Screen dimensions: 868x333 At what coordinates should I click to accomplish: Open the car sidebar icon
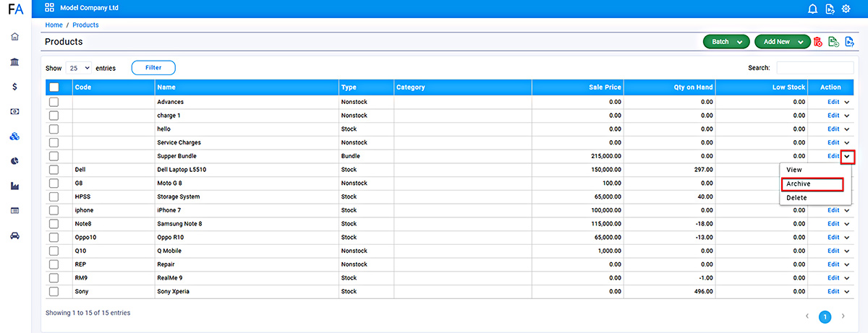click(14, 235)
